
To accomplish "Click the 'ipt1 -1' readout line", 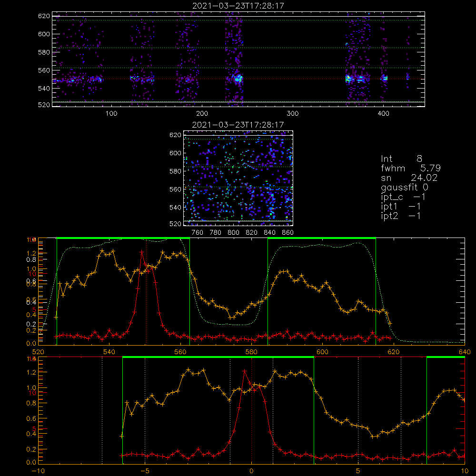I will pyautogui.click(x=401, y=207).
